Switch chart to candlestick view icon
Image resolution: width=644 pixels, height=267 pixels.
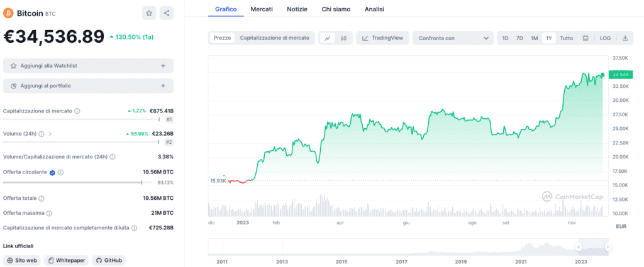[x=344, y=38]
